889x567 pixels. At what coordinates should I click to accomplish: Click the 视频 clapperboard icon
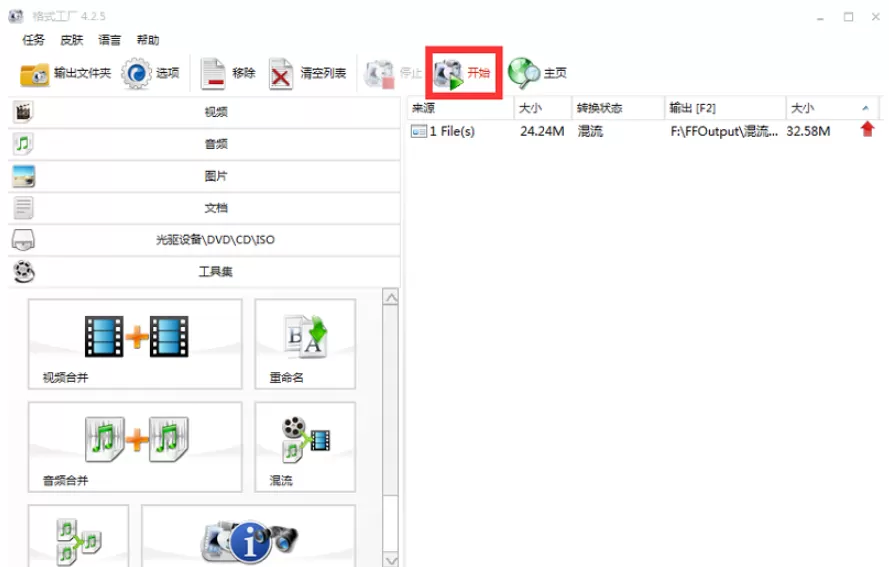click(23, 112)
